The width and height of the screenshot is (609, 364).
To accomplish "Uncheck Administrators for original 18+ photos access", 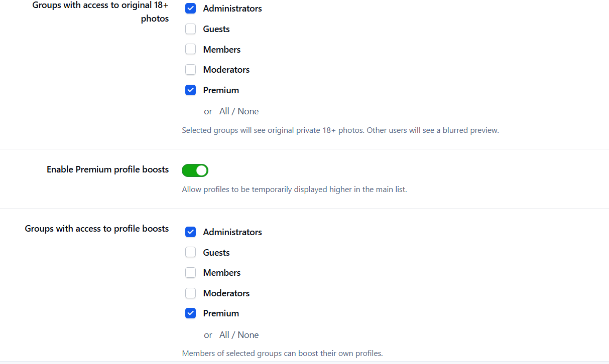I will point(191,9).
